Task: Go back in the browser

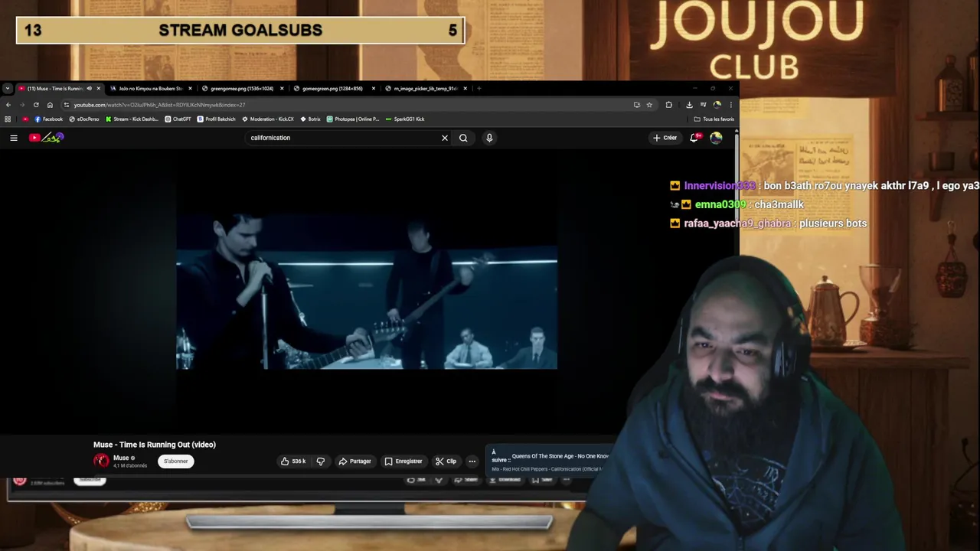Action: click(x=8, y=105)
